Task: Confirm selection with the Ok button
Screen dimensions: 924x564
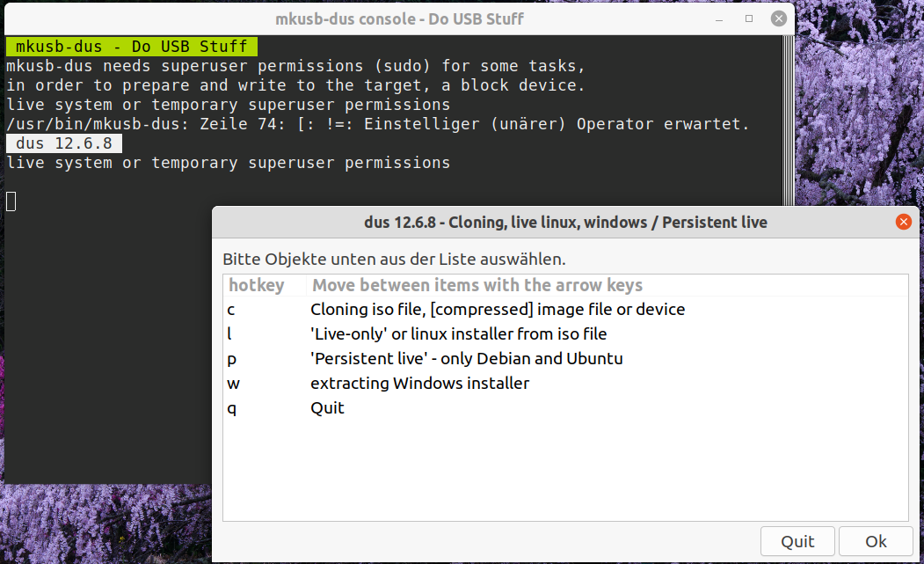Action: coord(876,541)
